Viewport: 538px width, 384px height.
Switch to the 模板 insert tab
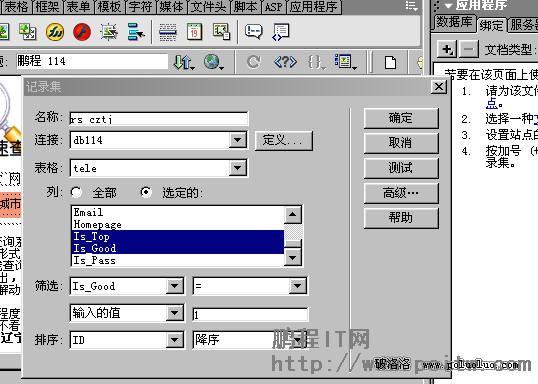(x=109, y=7)
